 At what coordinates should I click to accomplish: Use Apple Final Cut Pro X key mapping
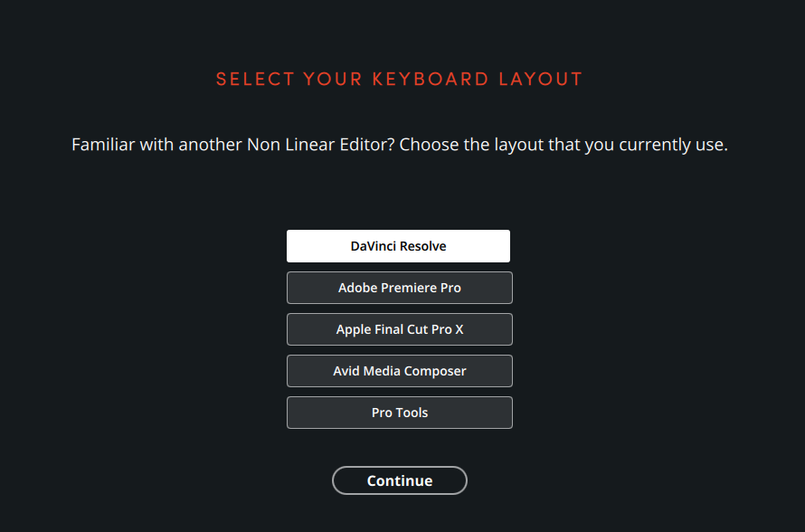pyautogui.click(x=399, y=329)
